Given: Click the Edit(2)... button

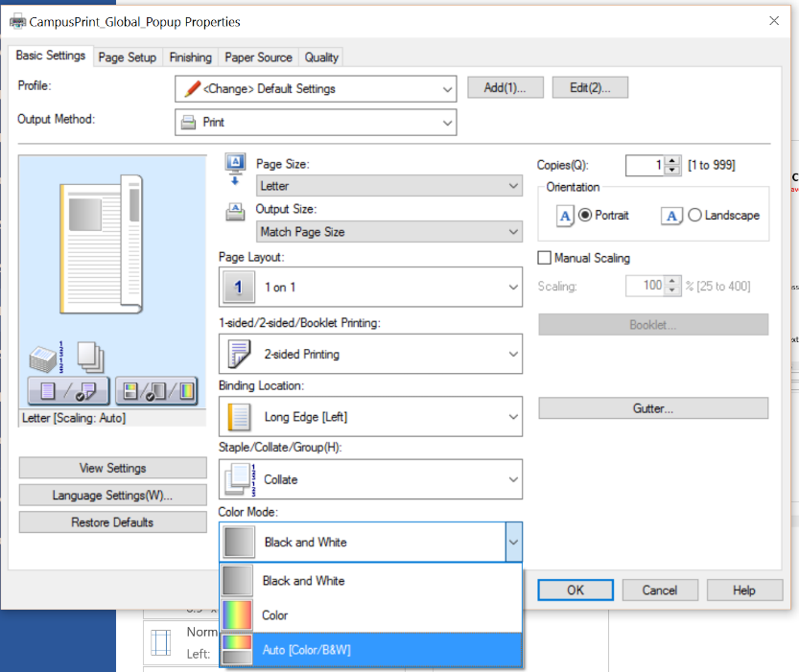Looking at the screenshot, I should (590, 87).
